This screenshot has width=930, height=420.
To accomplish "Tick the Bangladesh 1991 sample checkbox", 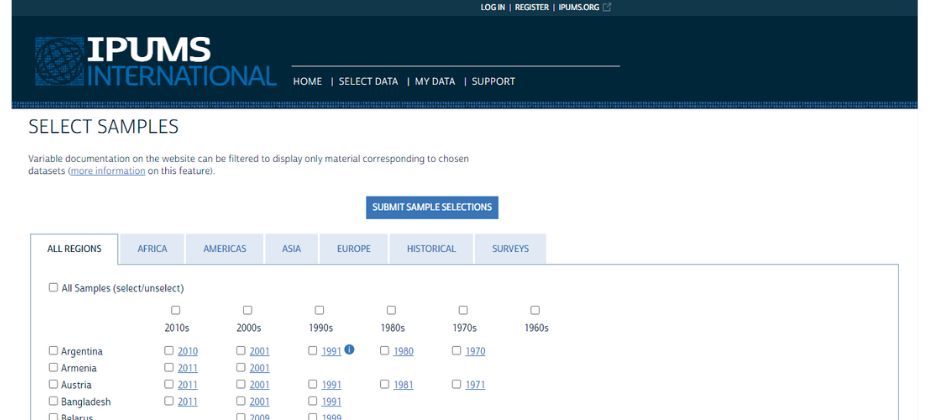I will point(313,400).
